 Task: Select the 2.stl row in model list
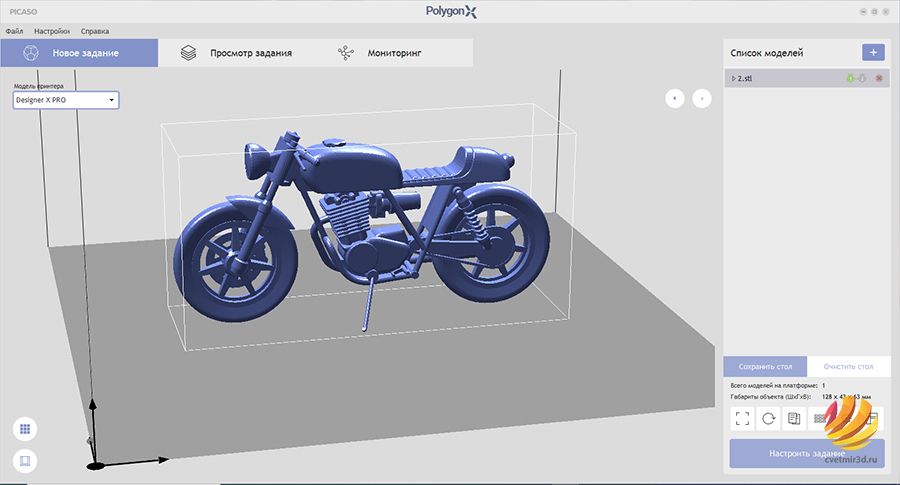click(x=807, y=78)
